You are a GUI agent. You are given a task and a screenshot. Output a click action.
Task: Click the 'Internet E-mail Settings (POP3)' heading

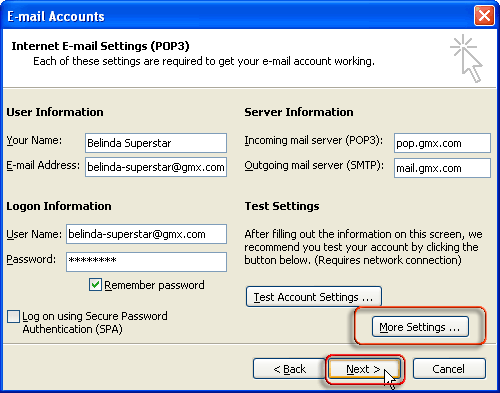point(100,46)
